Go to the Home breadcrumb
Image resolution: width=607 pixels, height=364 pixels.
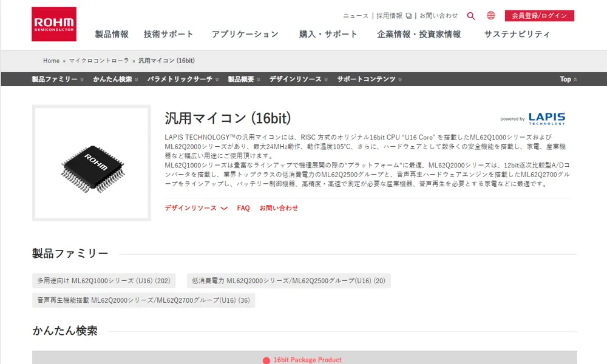[x=51, y=61]
